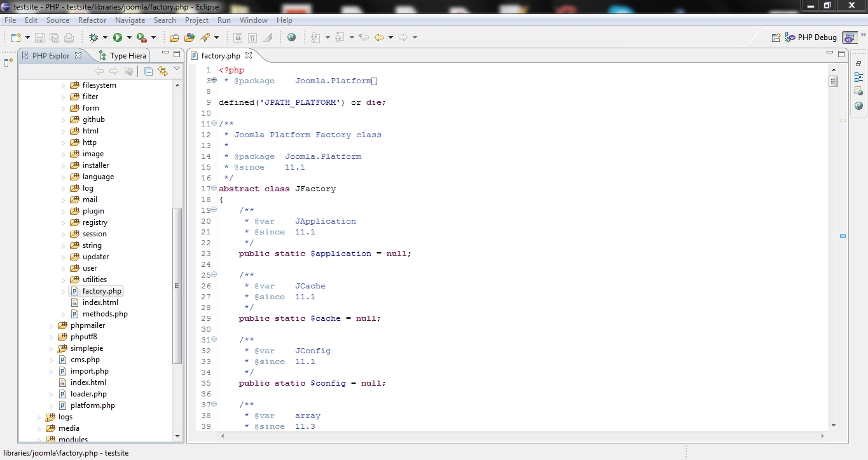The height and width of the screenshot is (460, 868).
Task: Open the Navigate menu
Action: (x=130, y=20)
